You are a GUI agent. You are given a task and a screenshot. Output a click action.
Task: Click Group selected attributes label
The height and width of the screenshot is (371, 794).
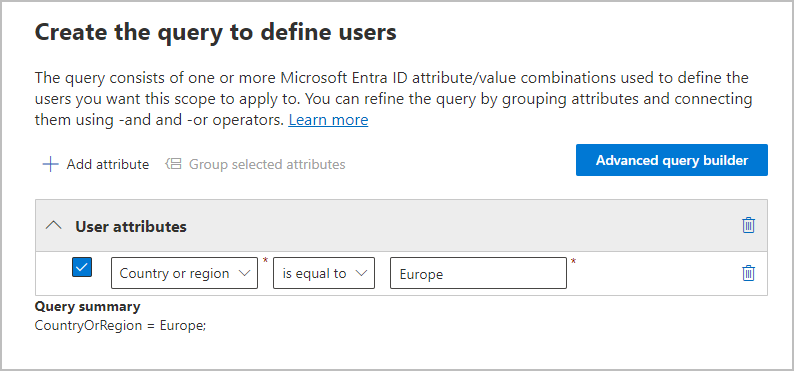click(267, 164)
